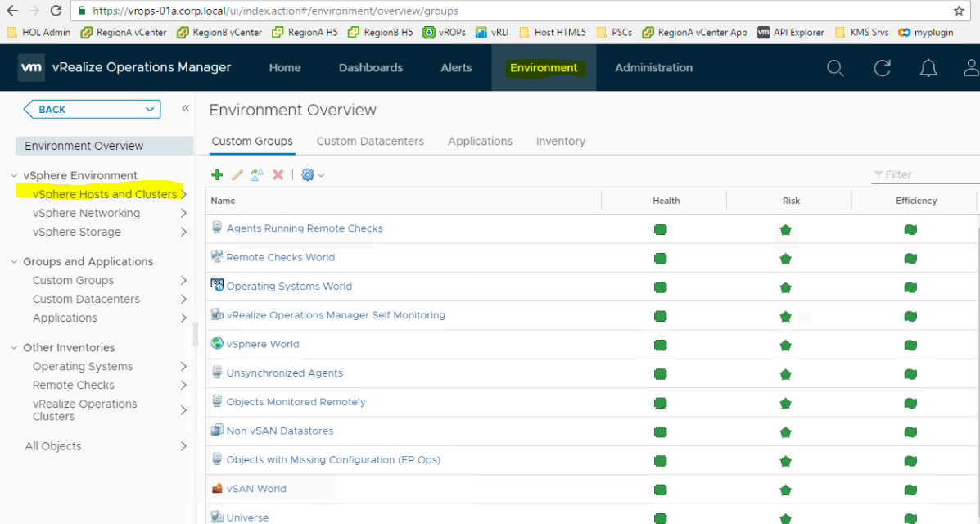Bookmark this page with the star icon
Image resolution: width=980 pixels, height=524 pixels.
959,11
